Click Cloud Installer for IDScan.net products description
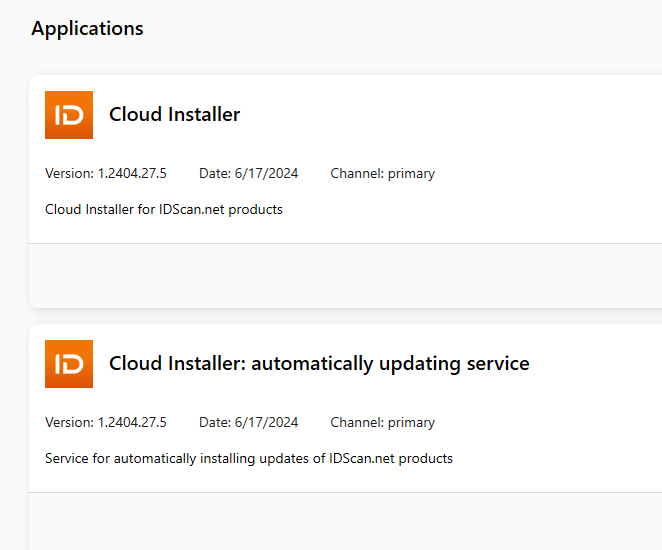This screenshot has height=550, width=662. tap(164, 209)
